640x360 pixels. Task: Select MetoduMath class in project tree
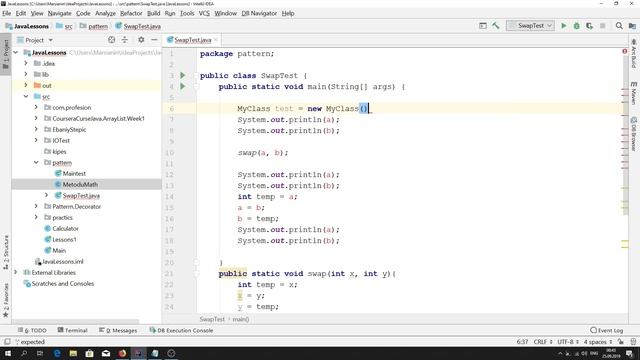[80, 184]
